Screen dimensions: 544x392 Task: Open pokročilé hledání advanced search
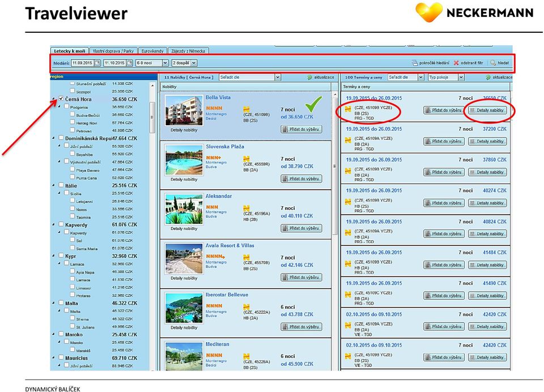tap(431, 63)
